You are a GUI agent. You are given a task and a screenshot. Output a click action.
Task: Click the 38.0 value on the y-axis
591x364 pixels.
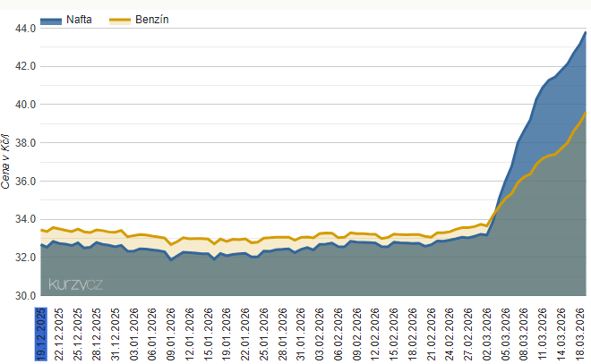[x=25, y=143]
